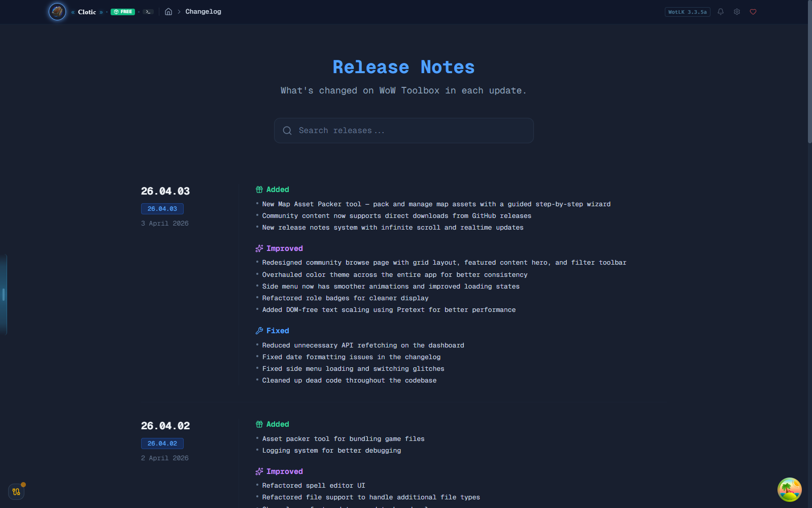Click the WotLK 3.3.5a version badge
The width and height of the screenshot is (812, 508).
coord(687,11)
